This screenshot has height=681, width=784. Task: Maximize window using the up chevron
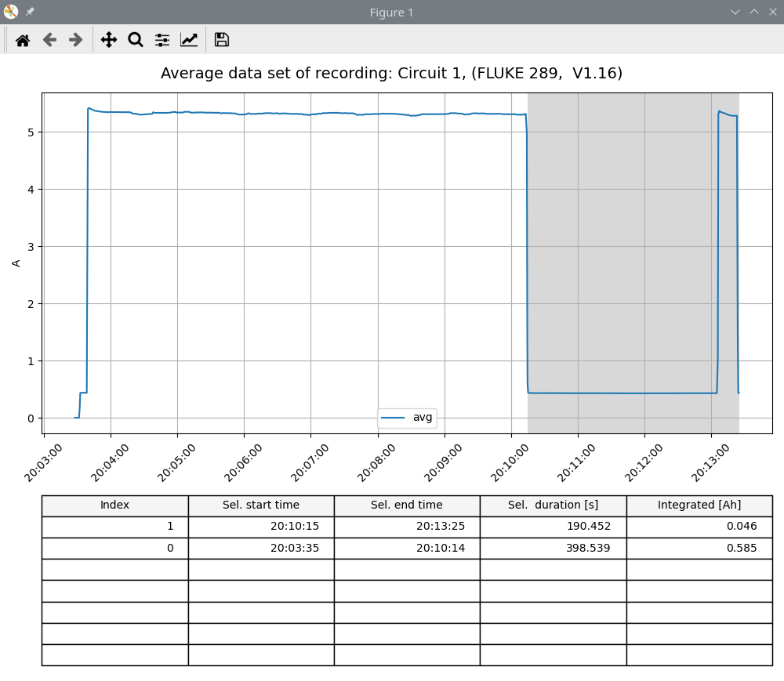coord(754,12)
